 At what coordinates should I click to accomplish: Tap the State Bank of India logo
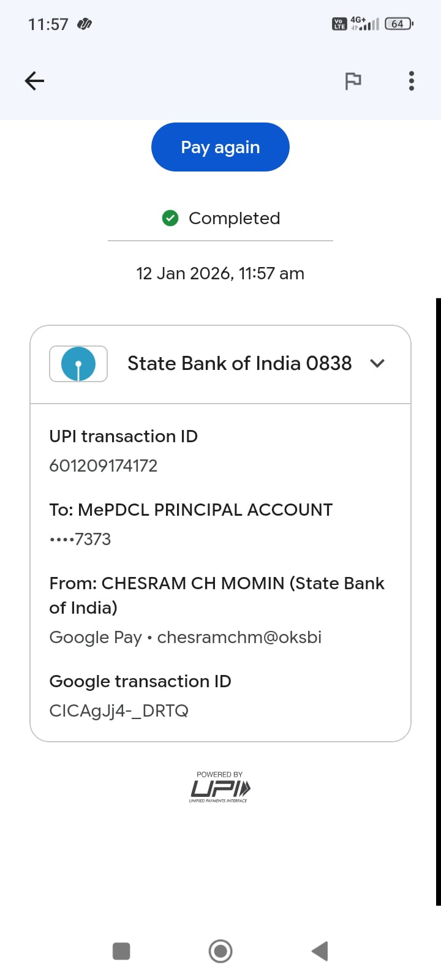[78, 364]
